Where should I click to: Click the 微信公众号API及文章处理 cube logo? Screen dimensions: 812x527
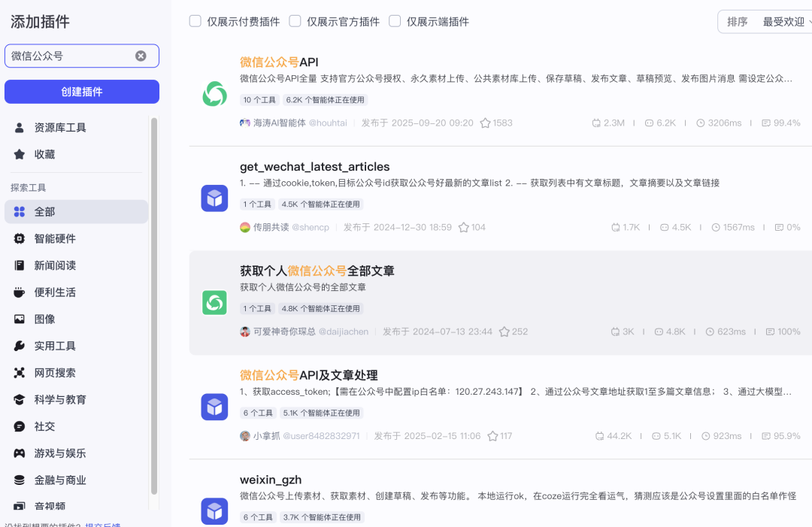coord(214,407)
